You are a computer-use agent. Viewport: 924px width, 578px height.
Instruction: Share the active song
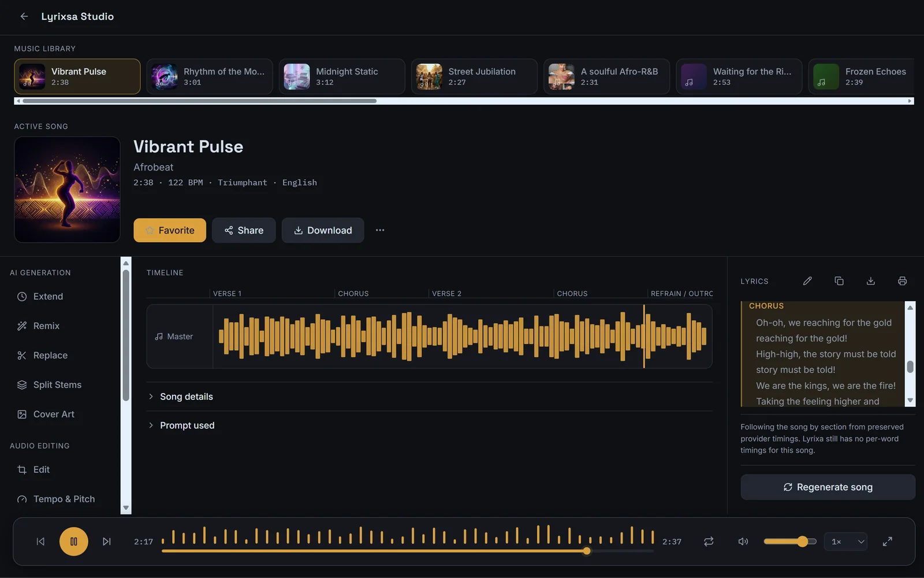tap(244, 230)
